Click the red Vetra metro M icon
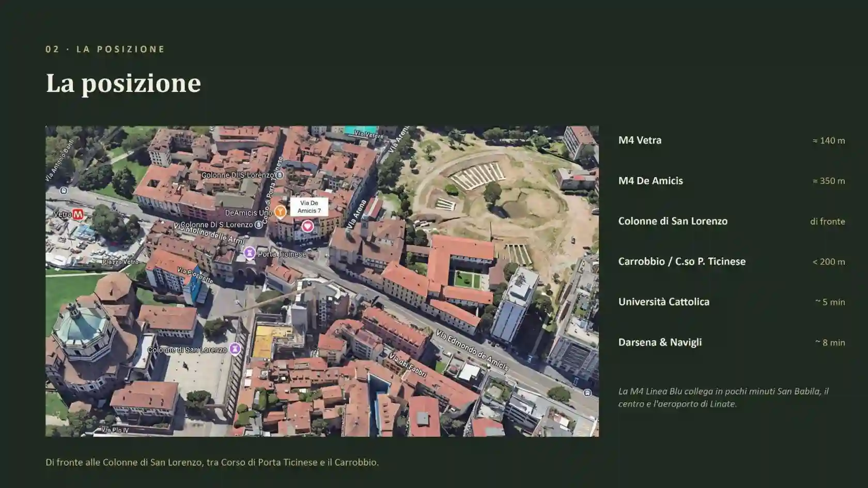This screenshot has width=868, height=488. tap(78, 214)
